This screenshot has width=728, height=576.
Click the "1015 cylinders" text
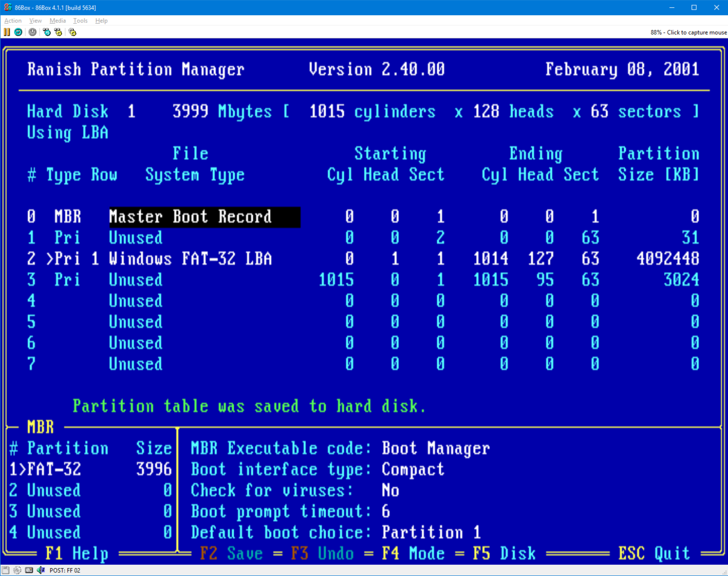tap(372, 112)
